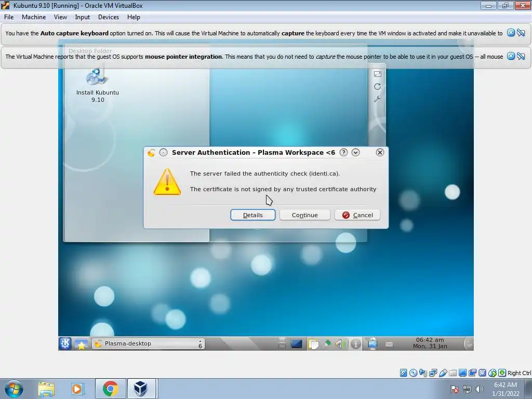Click the dialog's window menu dot icon
The height and width of the screenshot is (399, 532).
(163, 152)
